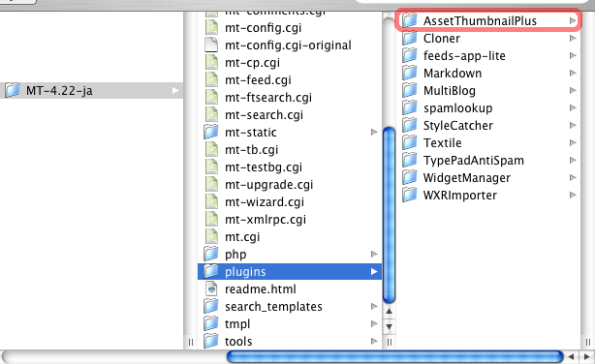Expand the php folder arrow
Viewport: 595px width, 364px height.
[374, 254]
